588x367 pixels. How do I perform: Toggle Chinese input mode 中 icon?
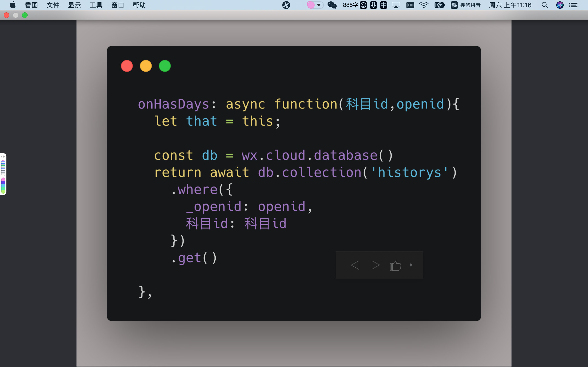(383, 5)
